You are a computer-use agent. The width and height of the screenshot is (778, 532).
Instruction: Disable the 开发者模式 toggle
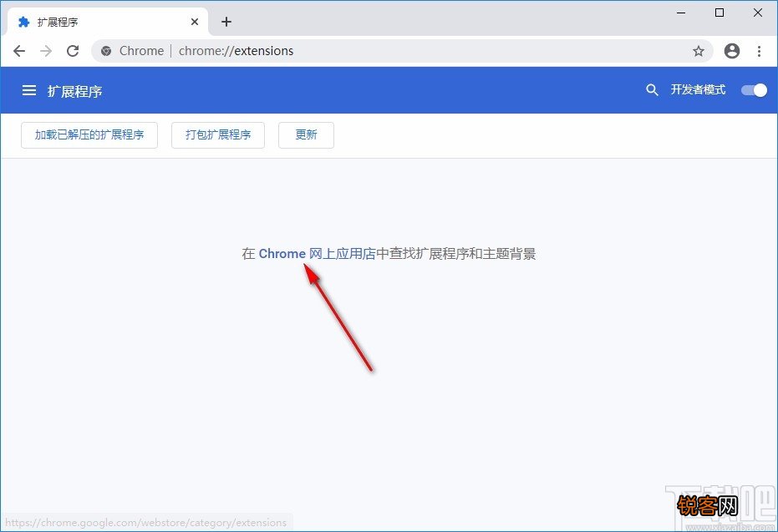[754, 89]
